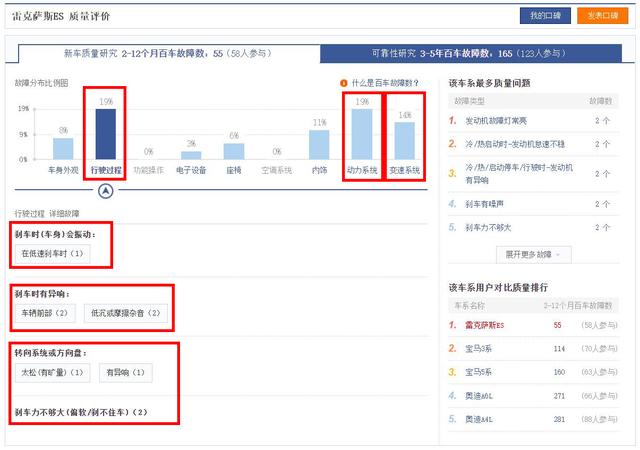This screenshot has width=640, height=450.
Task: Click fault count 271 for 奥迪A6L
Action: click(x=559, y=396)
